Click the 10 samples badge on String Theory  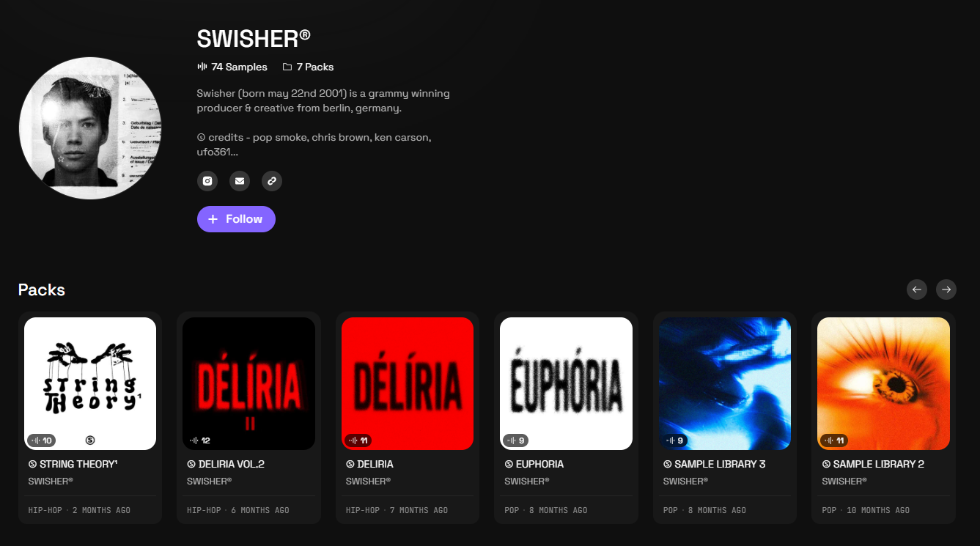[42, 440]
